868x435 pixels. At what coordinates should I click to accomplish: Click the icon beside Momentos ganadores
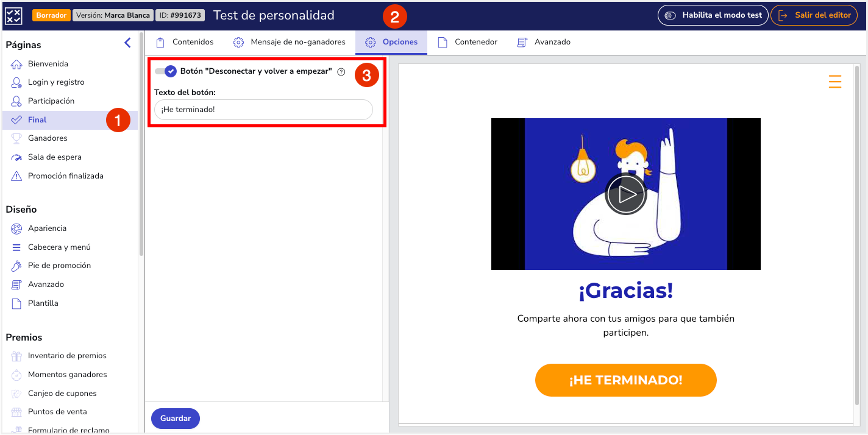point(16,375)
